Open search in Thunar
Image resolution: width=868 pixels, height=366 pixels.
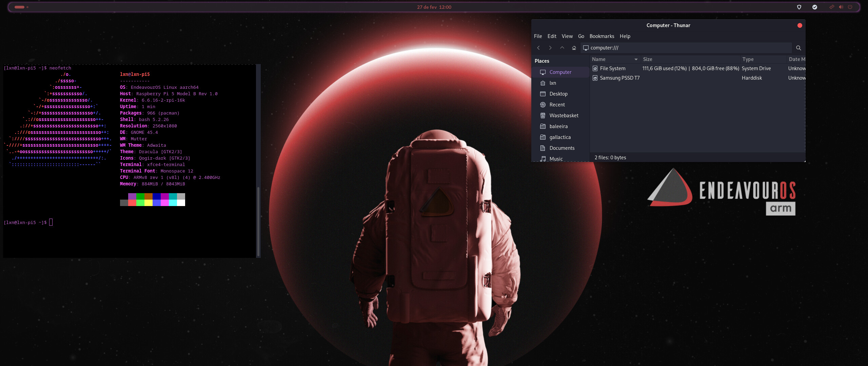click(798, 48)
